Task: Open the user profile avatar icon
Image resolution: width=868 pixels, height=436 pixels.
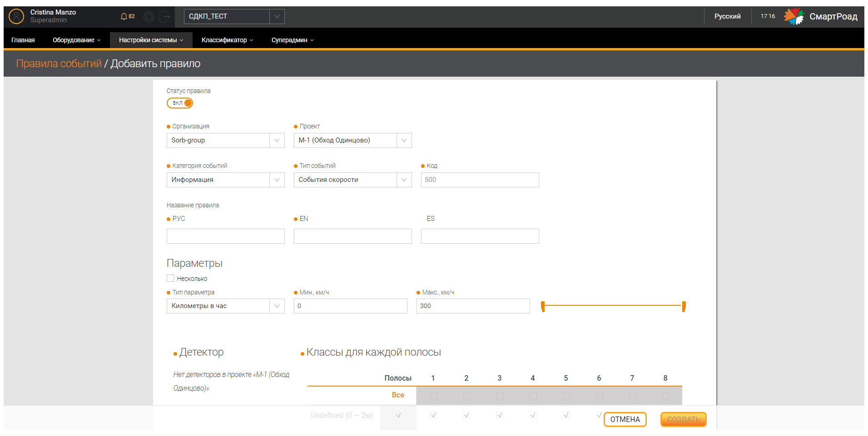Action: pos(16,16)
